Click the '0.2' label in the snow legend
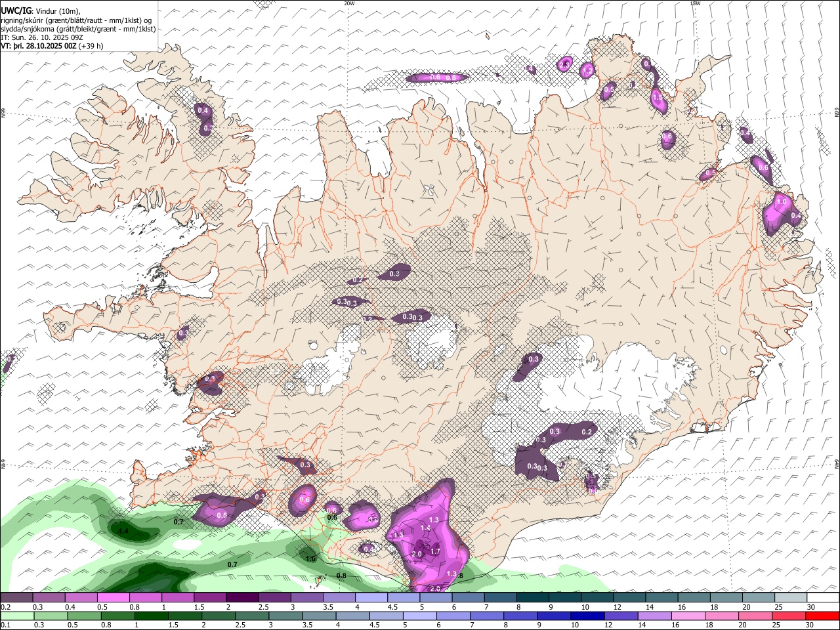This screenshot has width=840, height=630. click(5, 607)
